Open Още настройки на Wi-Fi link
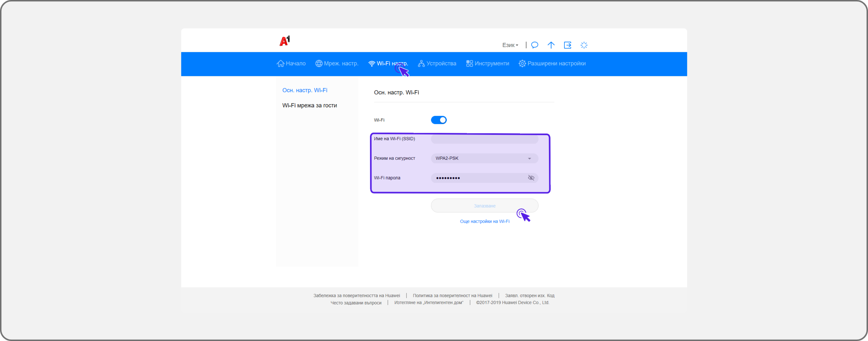 click(484, 222)
